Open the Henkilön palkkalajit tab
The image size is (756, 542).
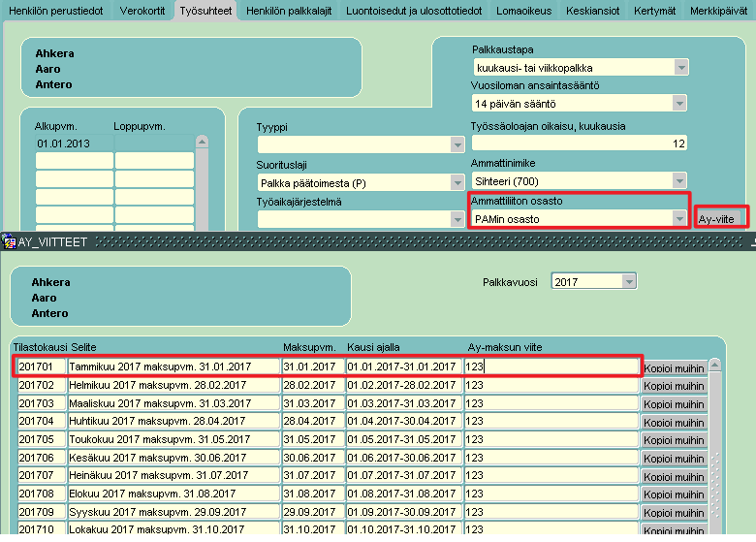pyautogui.click(x=289, y=11)
